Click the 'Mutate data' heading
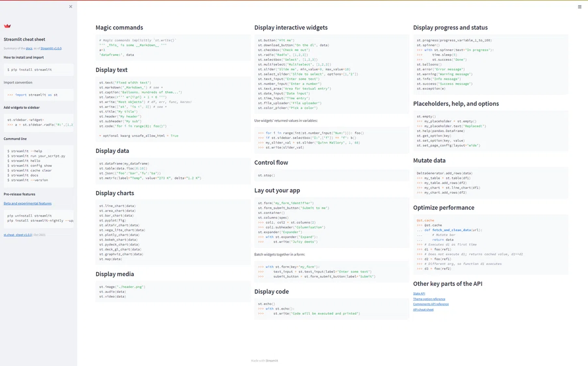 point(429,160)
